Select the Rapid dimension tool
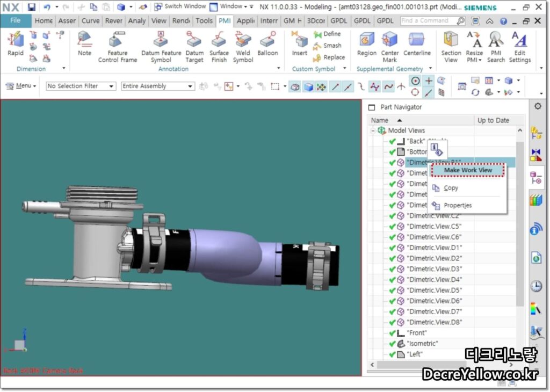Screen dimensions: 550x392 pos(15,44)
